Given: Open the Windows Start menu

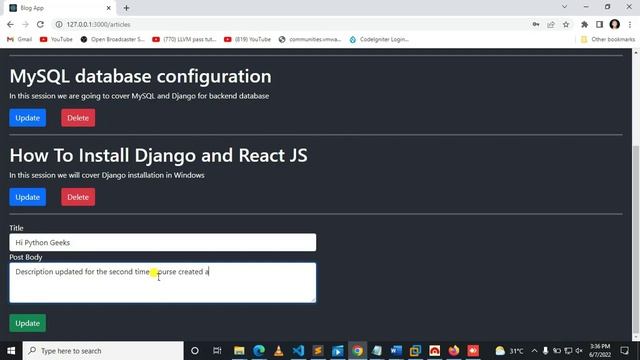Looking at the screenshot, I should pyautogui.click(x=11, y=351).
